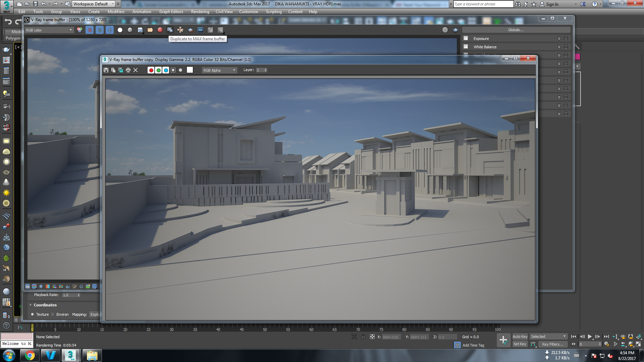Open the RGB Alpha dropdown
Viewport: 644px width, 362px height.
click(x=219, y=70)
